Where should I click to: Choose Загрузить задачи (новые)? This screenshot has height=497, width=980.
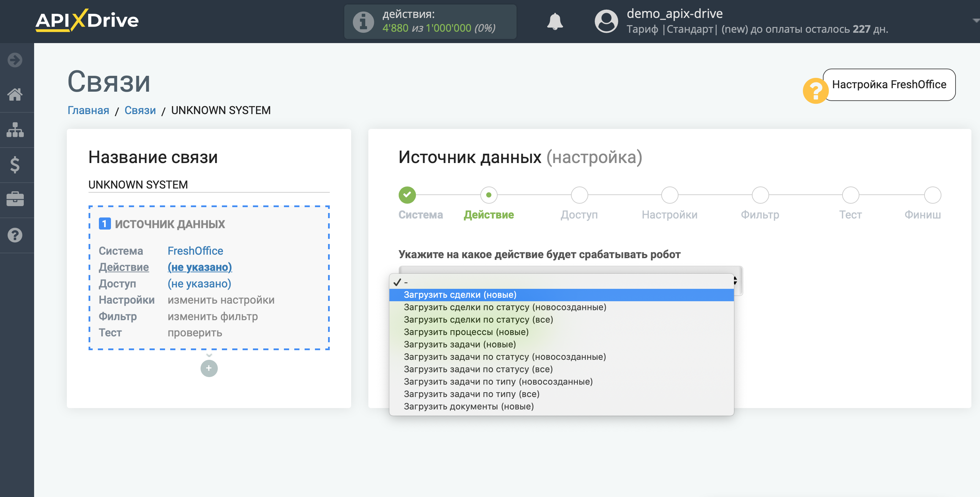coord(561,344)
